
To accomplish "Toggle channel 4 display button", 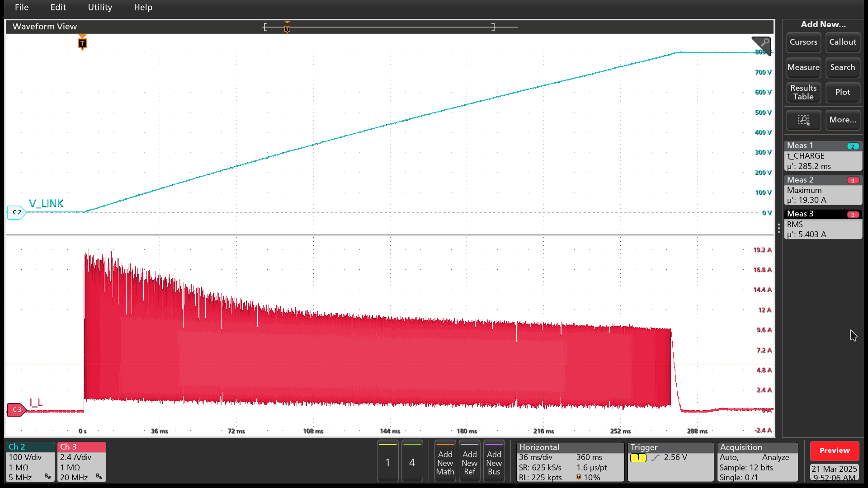I will [412, 462].
